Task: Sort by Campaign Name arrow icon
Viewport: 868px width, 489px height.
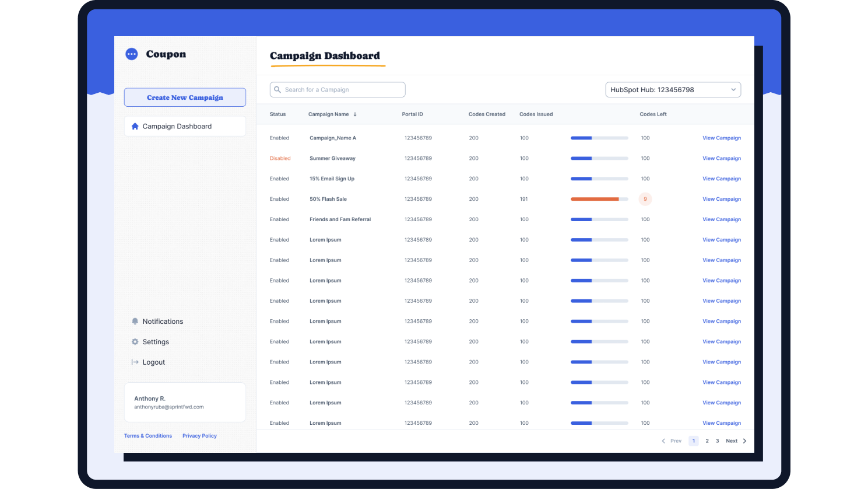Action: click(x=355, y=114)
